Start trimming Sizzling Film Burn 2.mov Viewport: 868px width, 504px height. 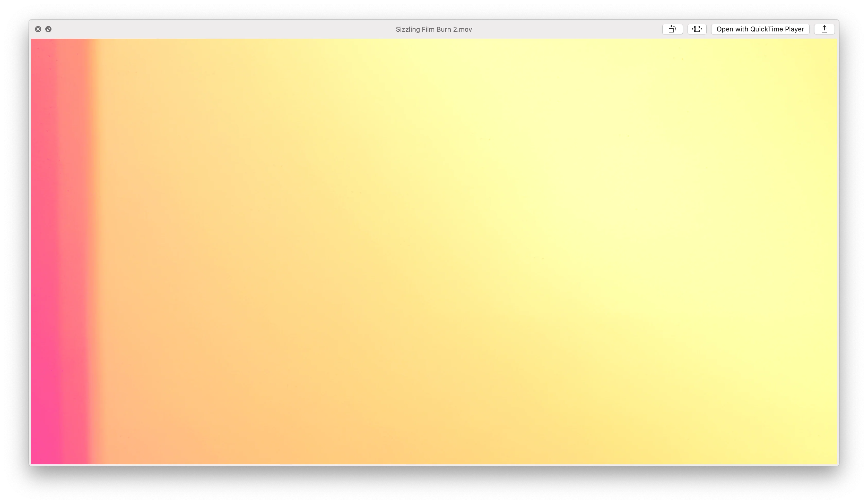[x=697, y=29]
